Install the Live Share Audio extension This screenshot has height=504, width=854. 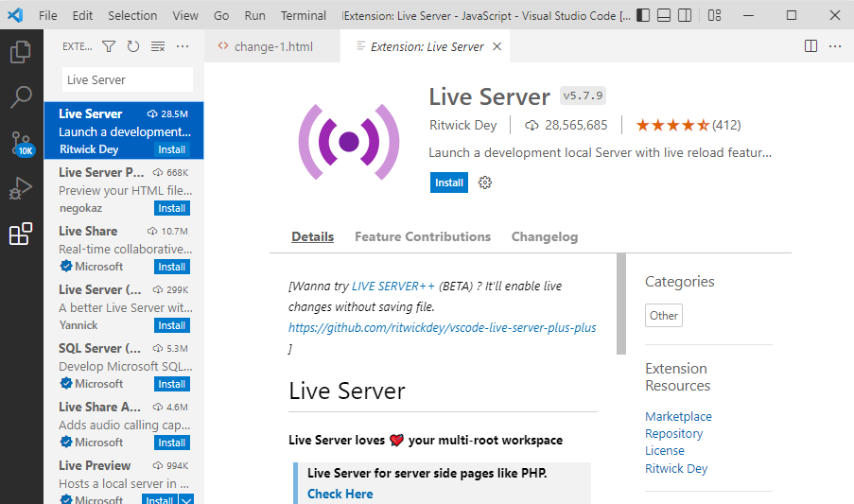(x=171, y=443)
